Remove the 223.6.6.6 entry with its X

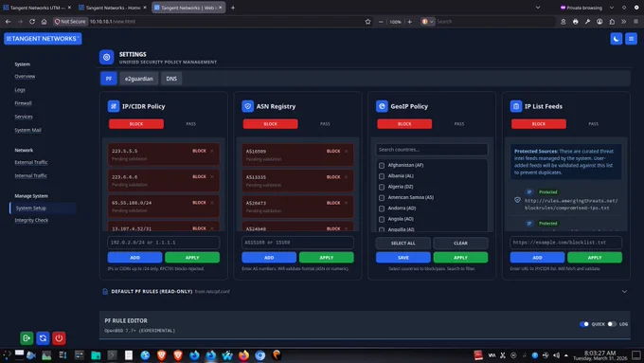pyautogui.click(x=212, y=177)
